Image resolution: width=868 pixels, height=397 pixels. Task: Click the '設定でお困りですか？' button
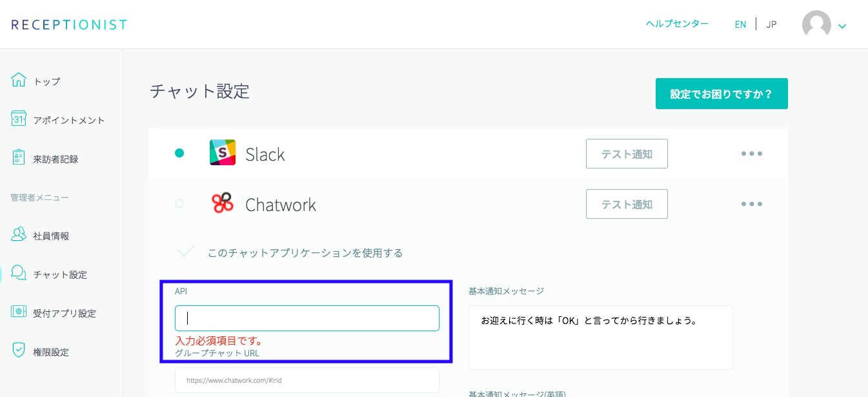click(722, 94)
